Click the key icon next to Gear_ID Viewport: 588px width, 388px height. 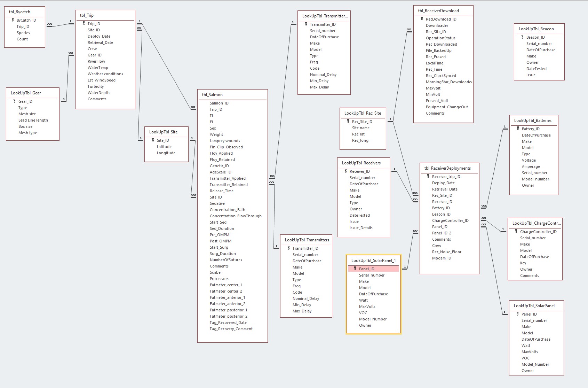pyautogui.click(x=15, y=101)
